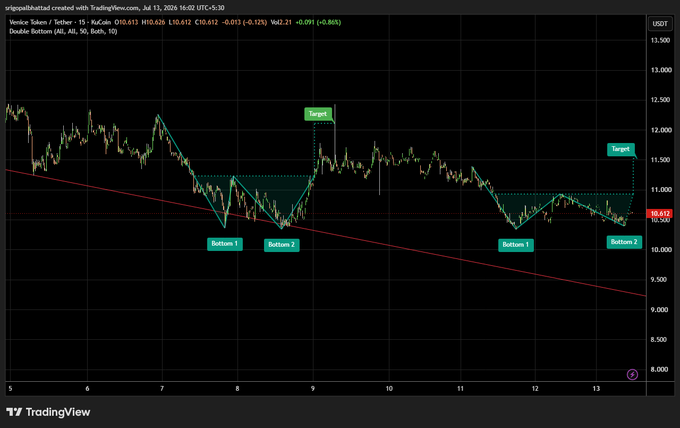Click the 11.500 price axis label
The height and width of the screenshot is (428, 680).
[x=660, y=160]
